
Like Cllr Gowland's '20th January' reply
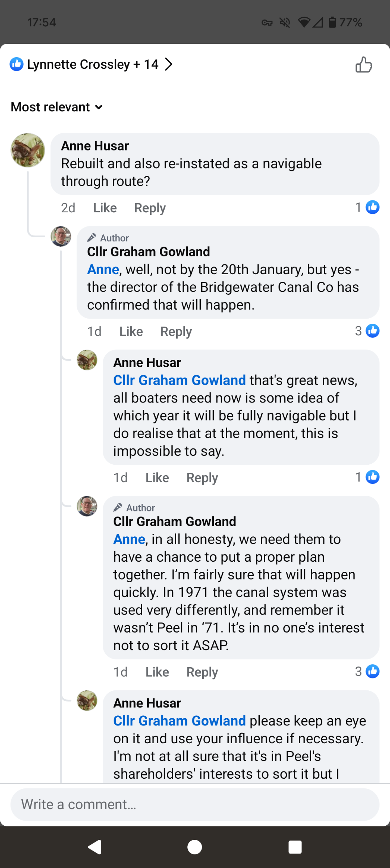pyautogui.click(x=131, y=332)
